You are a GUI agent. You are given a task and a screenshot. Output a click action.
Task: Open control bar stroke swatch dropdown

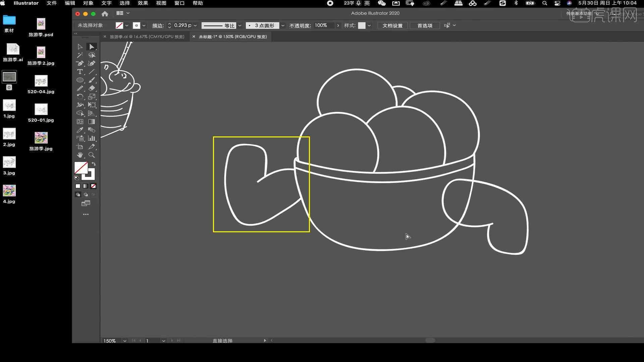[144, 25]
